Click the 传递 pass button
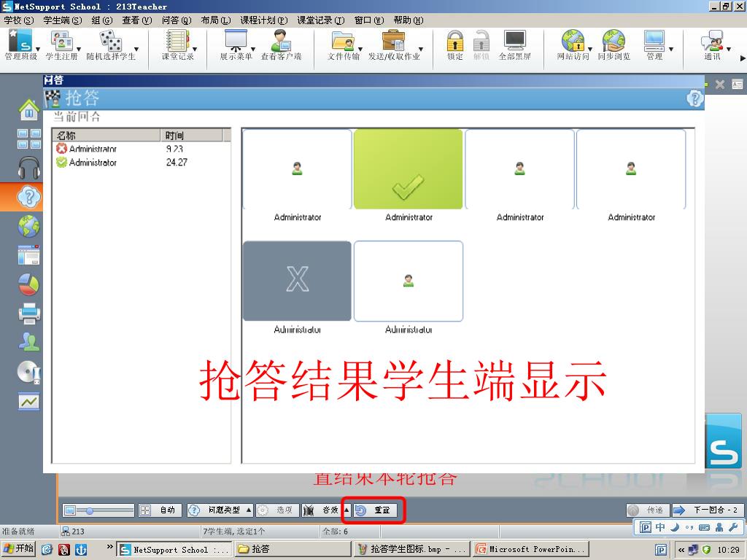747x560 pixels. 648,510
